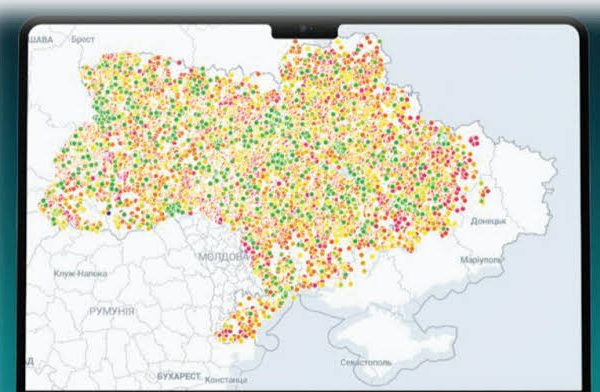Select the БУХАРЕСТ capital label
The height and width of the screenshot is (392, 600).
point(179,376)
